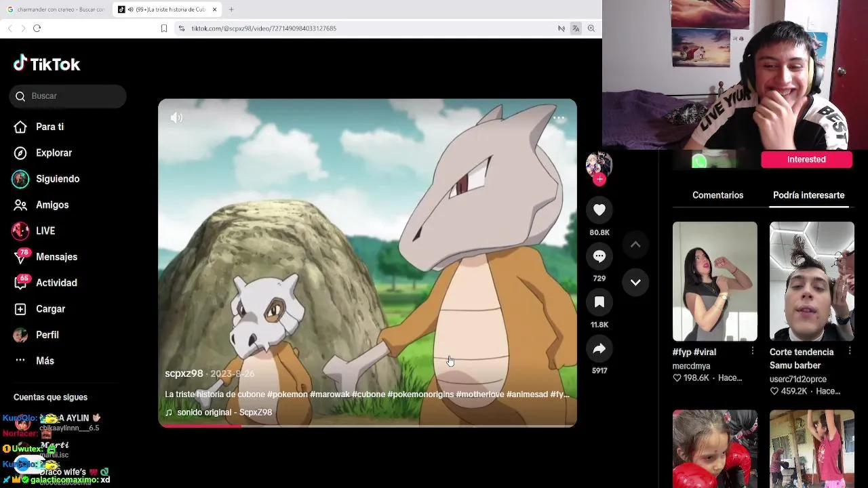Viewport: 868px width, 488px height.
Task: Click the Cuentas que sigues heading
Action: click(x=50, y=397)
